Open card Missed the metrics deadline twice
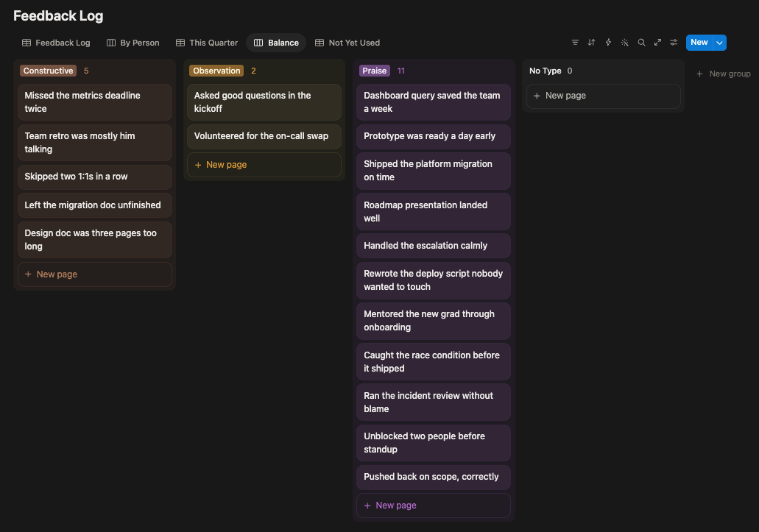This screenshot has width=759, height=532. pyautogui.click(x=95, y=102)
